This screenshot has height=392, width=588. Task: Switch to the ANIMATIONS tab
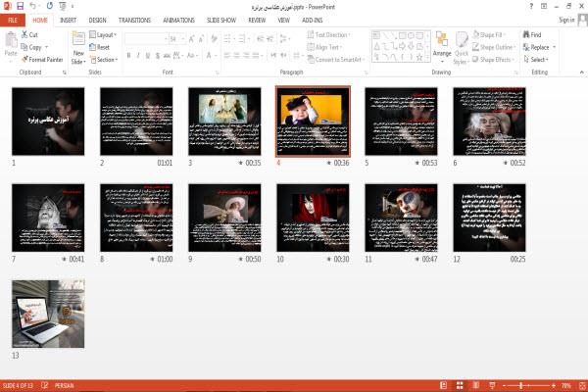click(x=178, y=21)
